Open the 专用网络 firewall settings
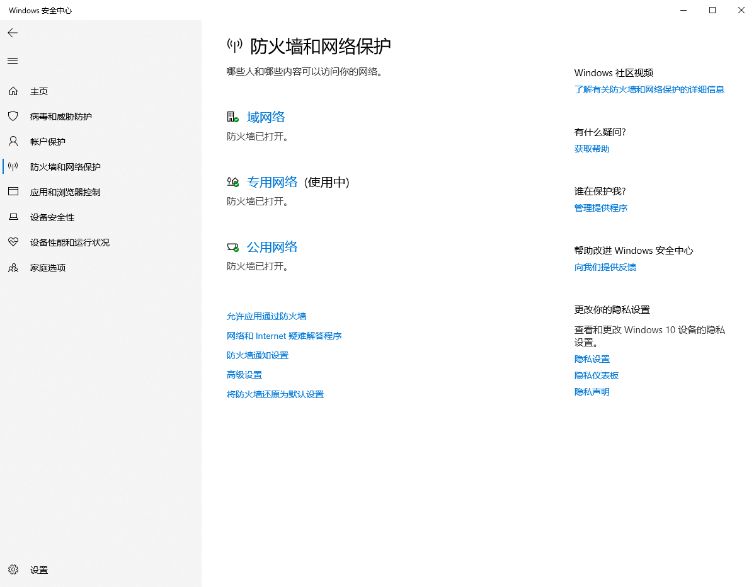The height and width of the screenshot is (587, 755). (x=272, y=182)
